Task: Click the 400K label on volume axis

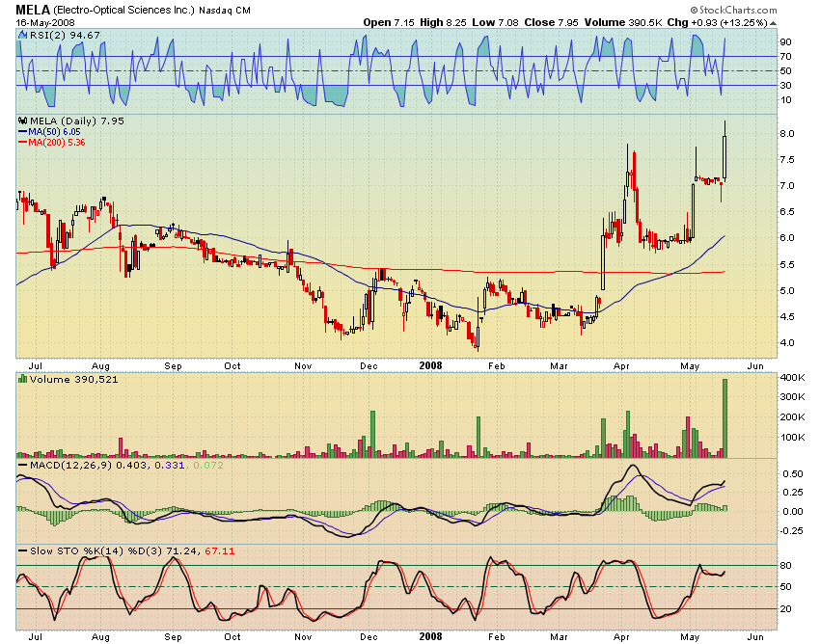Action: 792,377
